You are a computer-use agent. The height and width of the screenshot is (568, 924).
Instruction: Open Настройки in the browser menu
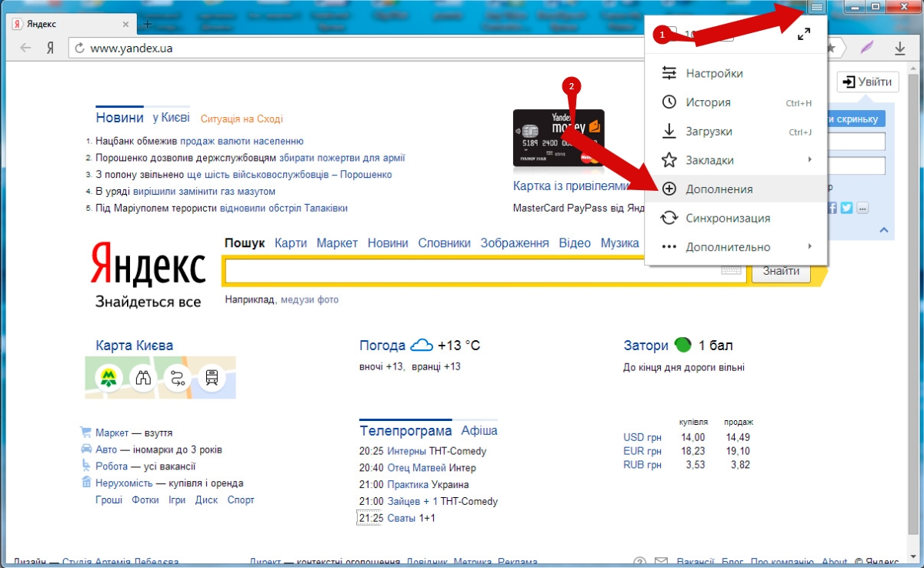point(736,73)
